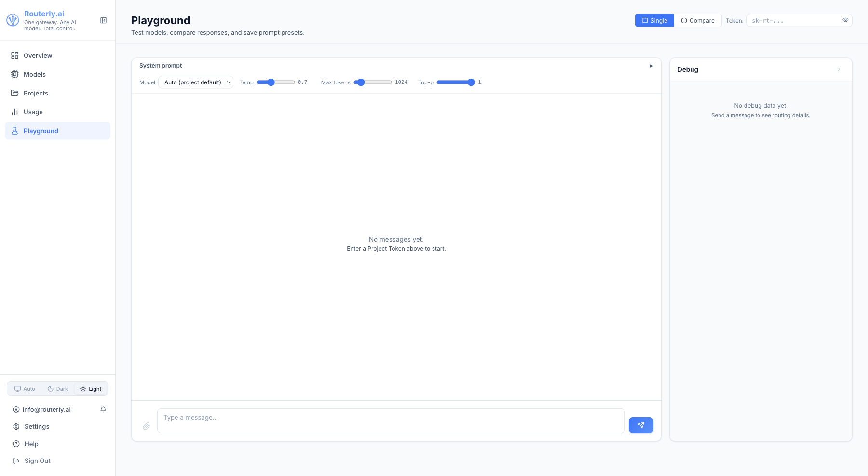The width and height of the screenshot is (868, 476).
Task: Click the paperclip attachment icon
Action: (147, 426)
